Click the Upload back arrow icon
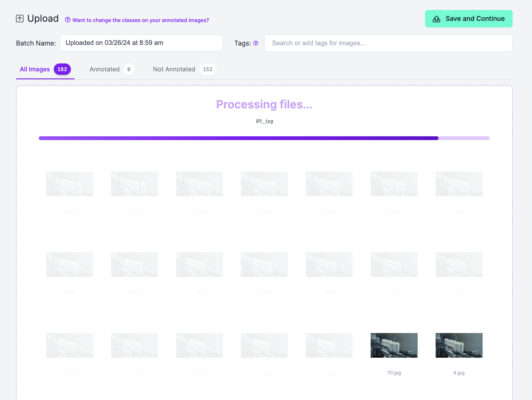This screenshot has height=400, width=532. (20, 18)
